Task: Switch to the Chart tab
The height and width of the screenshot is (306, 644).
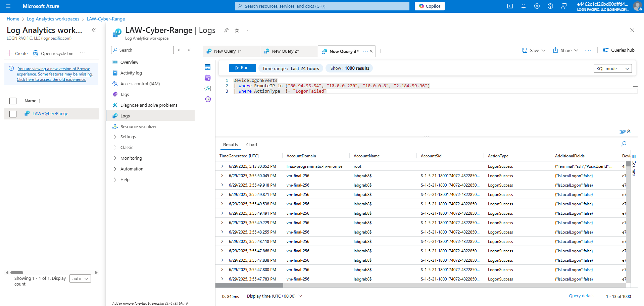Action: coord(252,145)
